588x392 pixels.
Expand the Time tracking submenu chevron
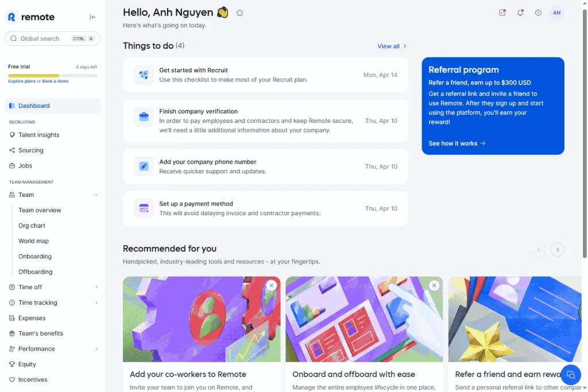tap(96, 302)
